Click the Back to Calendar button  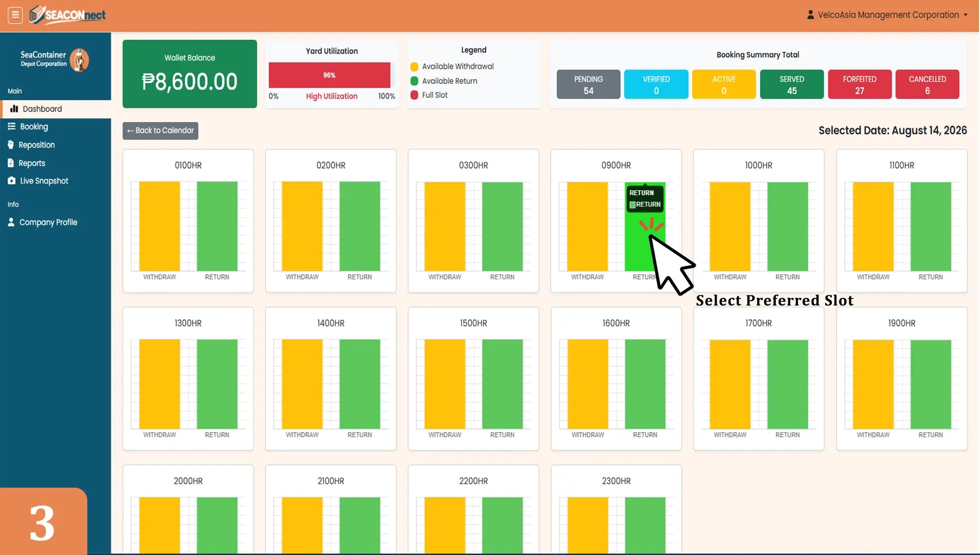[161, 131]
